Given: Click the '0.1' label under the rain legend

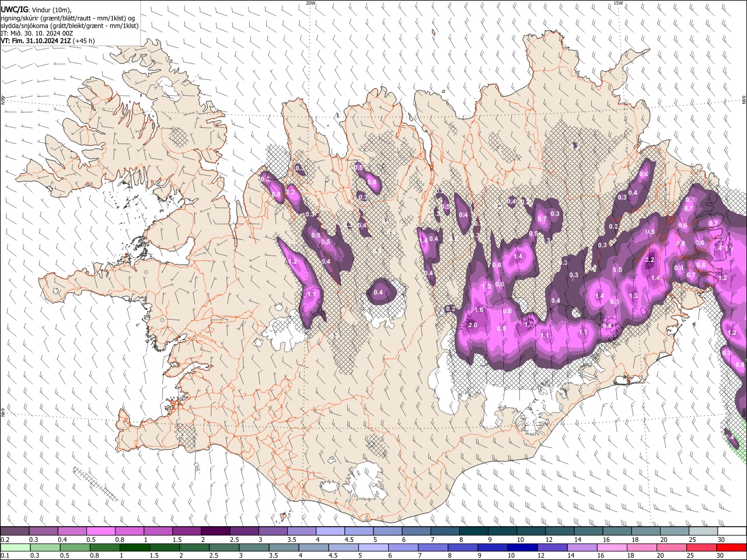Looking at the screenshot, I should click(x=5, y=556).
